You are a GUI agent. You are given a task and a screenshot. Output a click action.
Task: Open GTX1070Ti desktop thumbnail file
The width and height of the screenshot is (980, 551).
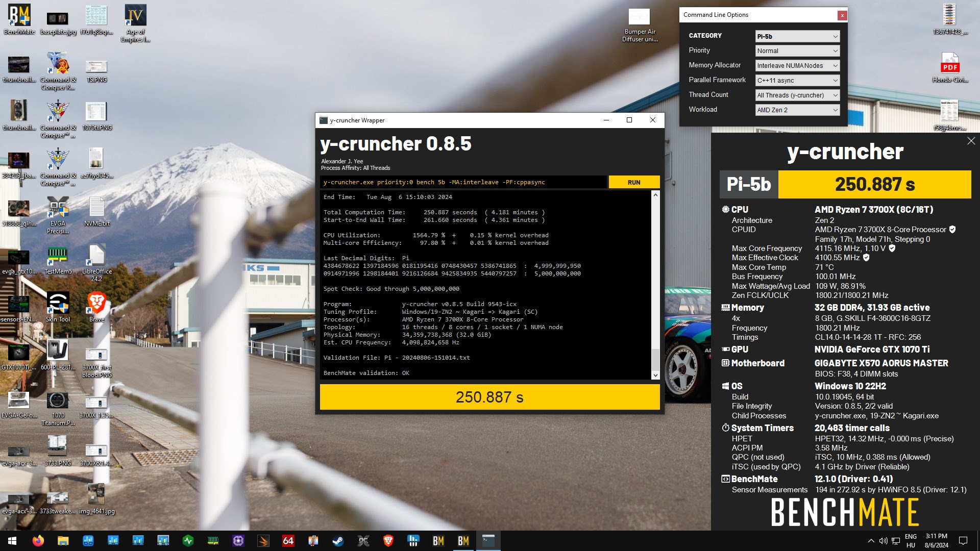tap(19, 356)
